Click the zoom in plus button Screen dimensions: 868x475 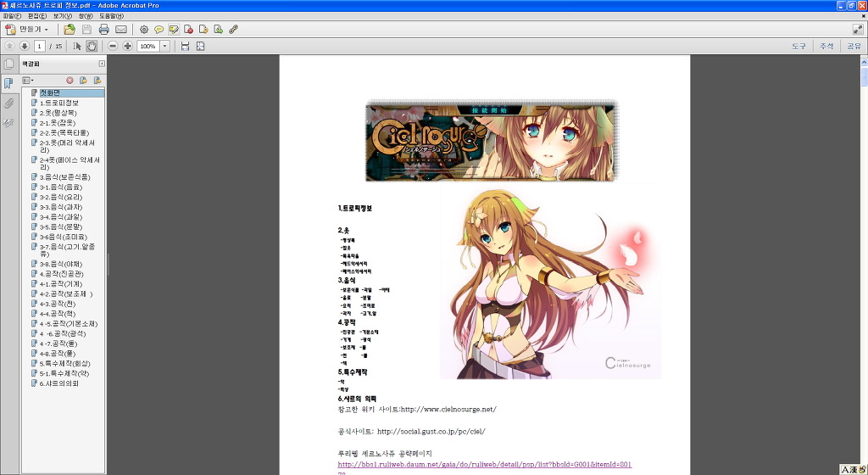pyautogui.click(x=127, y=46)
